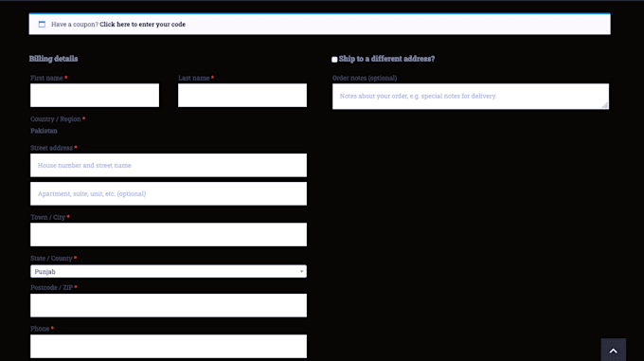The width and height of the screenshot is (644, 361).
Task: Click the Order notes resize handle
Action: [x=605, y=105]
